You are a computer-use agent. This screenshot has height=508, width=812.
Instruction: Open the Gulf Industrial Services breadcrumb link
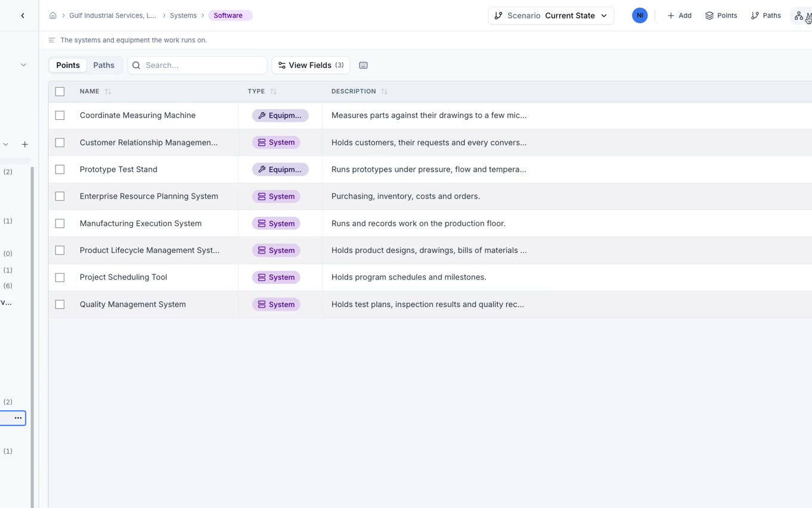[x=113, y=16]
